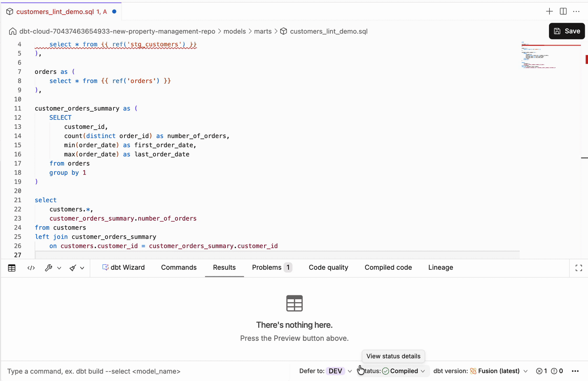
Task: Click the split editor icon
Action: 563,11
